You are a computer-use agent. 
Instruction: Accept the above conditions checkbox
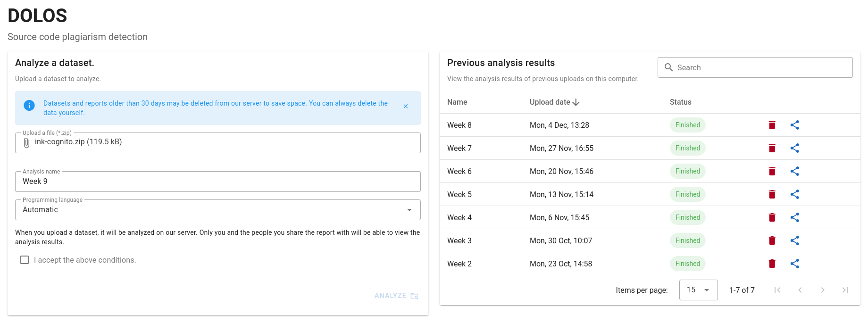point(25,260)
